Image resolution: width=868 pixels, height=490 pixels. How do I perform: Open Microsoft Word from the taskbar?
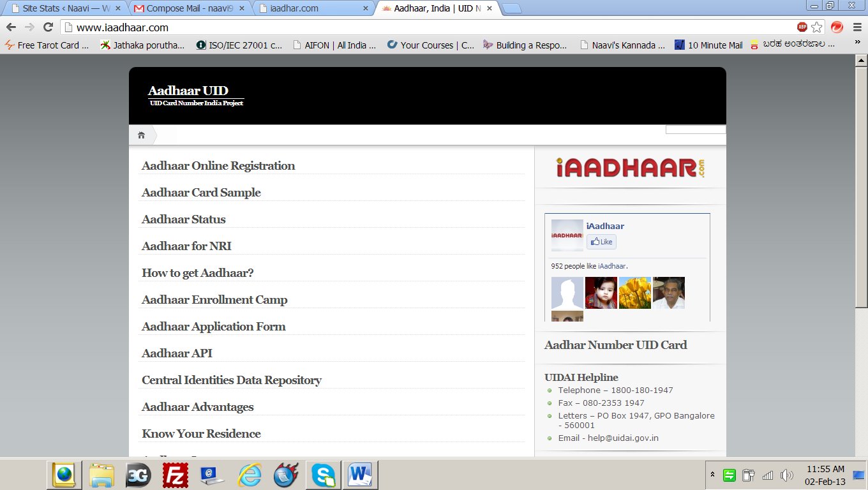pyautogui.click(x=361, y=475)
